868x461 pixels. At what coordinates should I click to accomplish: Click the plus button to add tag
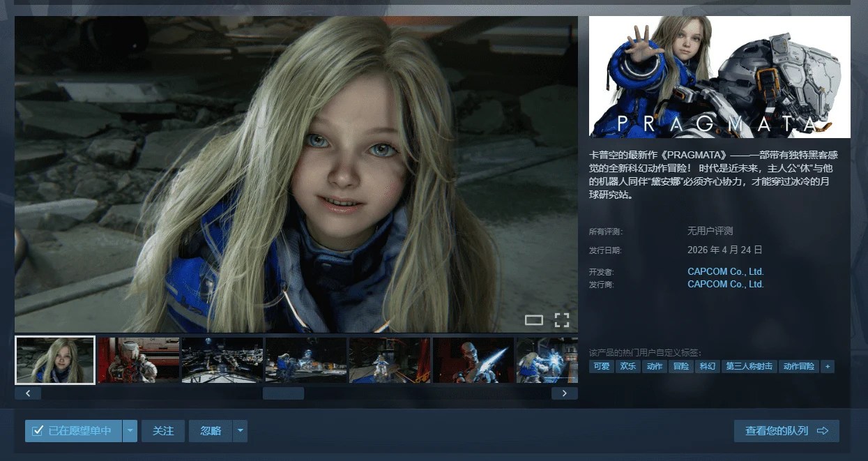tap(828, 366)
